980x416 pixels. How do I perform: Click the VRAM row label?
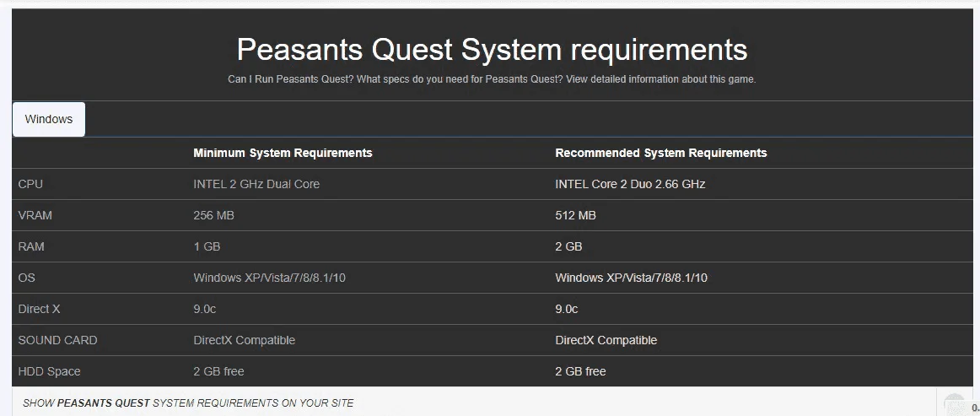pyautogui.click(x=35, y=215)
